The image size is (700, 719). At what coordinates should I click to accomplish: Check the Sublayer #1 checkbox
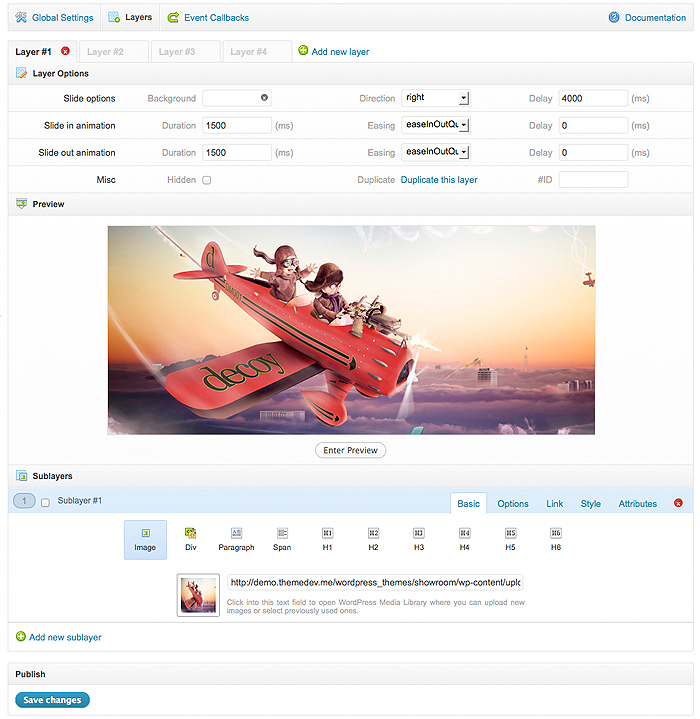pyautogui.click(x=45, y=502)
